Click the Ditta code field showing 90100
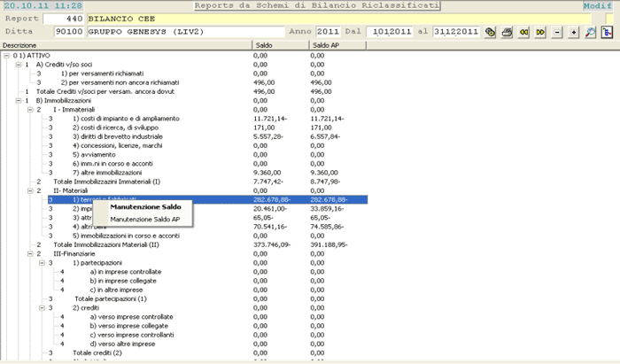 (69, 31)
